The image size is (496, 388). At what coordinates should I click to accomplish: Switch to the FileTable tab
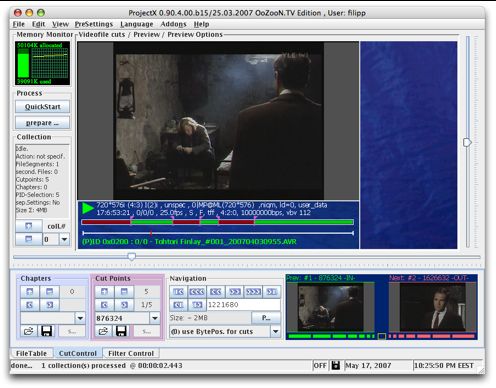point(32,353)
